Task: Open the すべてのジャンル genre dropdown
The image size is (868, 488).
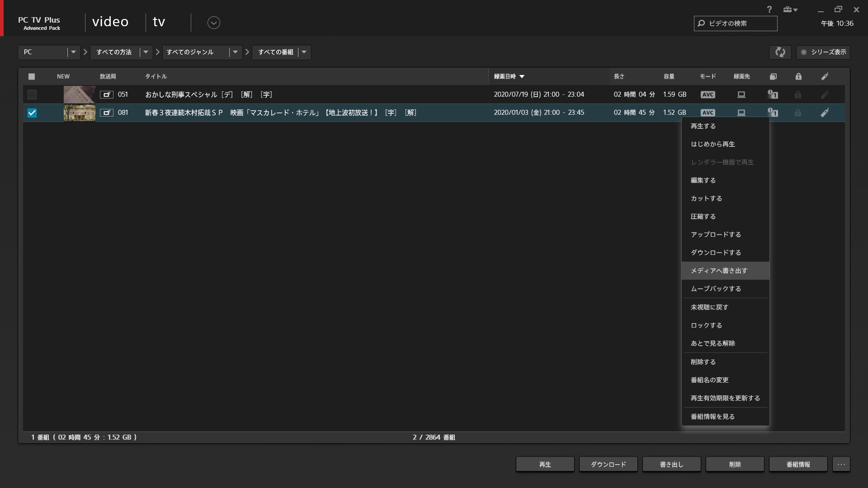Action: [x=235, y=52]
